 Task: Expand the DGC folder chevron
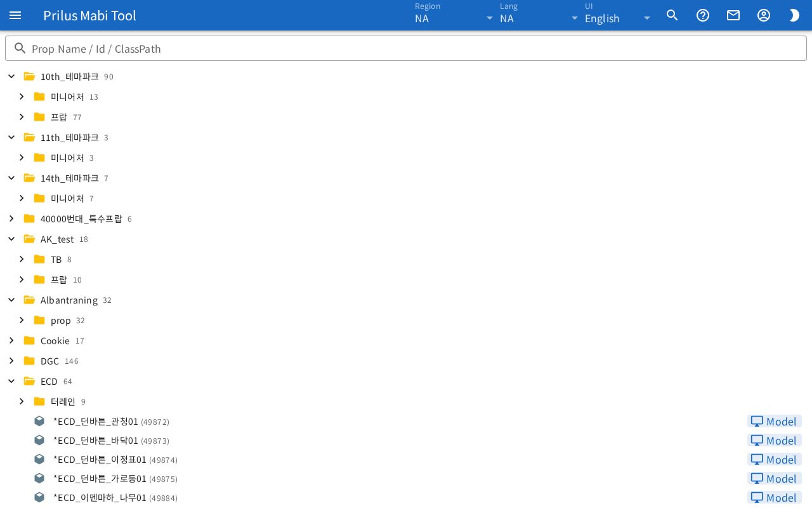click(11, 361)
